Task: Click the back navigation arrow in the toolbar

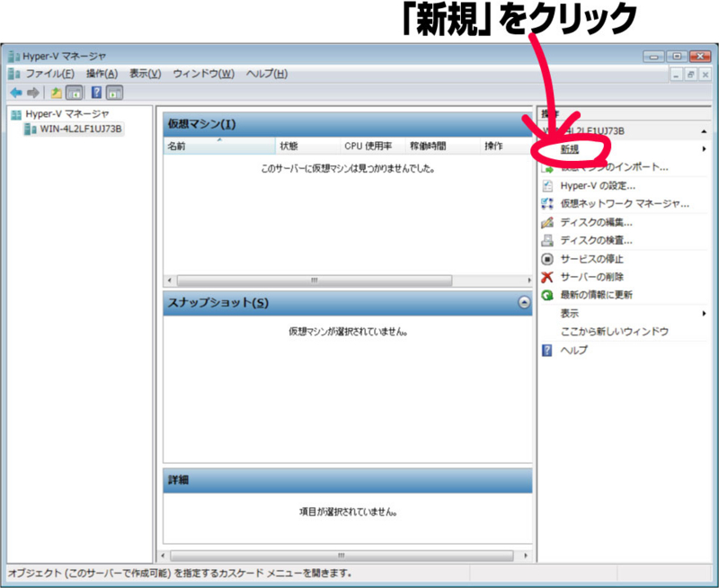Action: pyautogui.click(x=14, y=92)
